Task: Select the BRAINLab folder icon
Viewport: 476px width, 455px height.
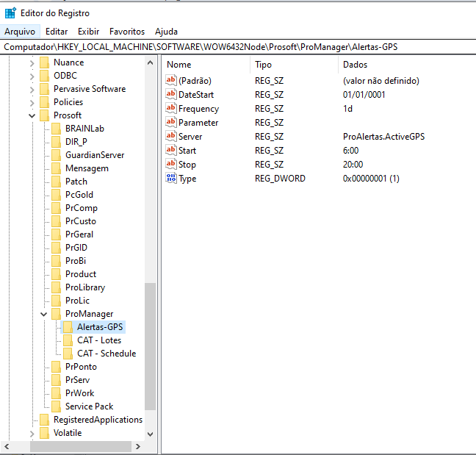Action: [x=56, y=129]
